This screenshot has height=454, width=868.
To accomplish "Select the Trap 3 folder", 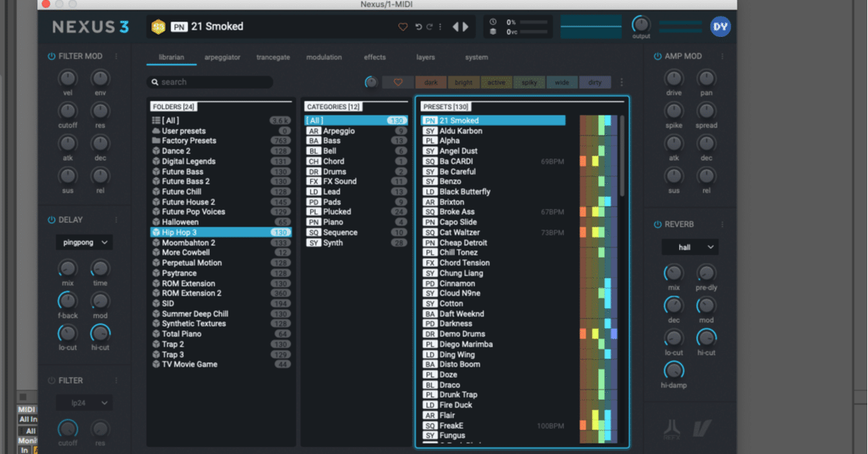I will (x=221, y=355).
